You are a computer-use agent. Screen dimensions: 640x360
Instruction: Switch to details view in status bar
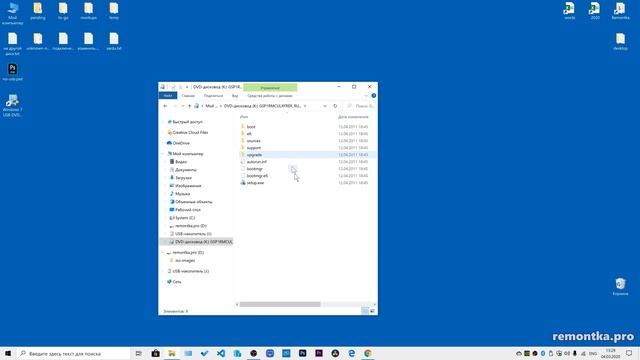365,311
